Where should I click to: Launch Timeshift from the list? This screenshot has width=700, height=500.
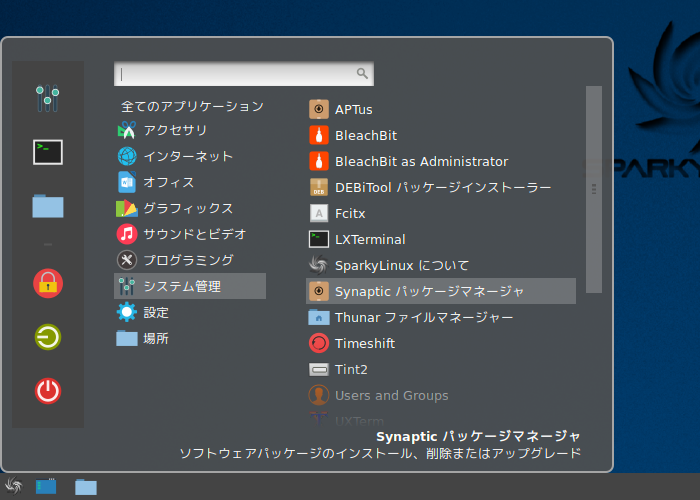coord(441,343)
